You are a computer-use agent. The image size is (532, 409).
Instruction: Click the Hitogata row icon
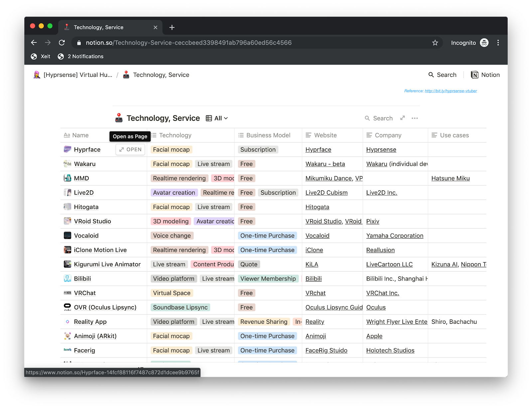click(x=67, y=207)
